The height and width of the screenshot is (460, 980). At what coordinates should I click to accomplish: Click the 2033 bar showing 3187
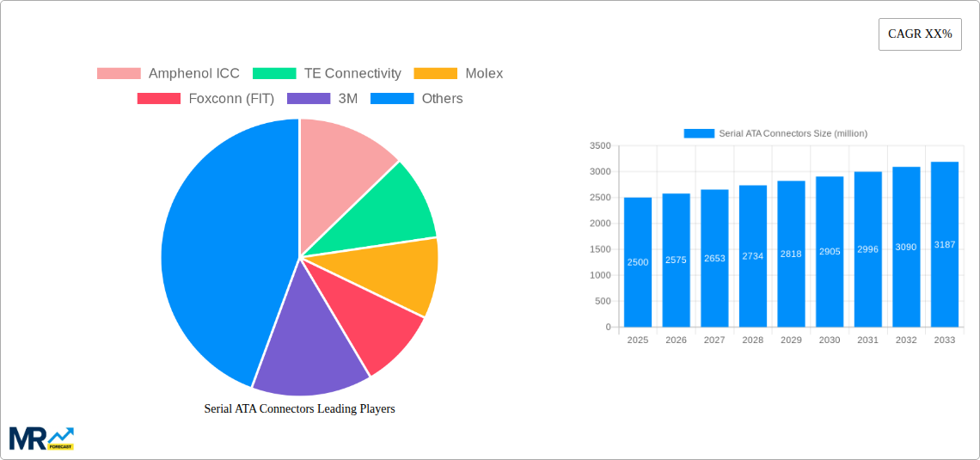click(945, 244)
